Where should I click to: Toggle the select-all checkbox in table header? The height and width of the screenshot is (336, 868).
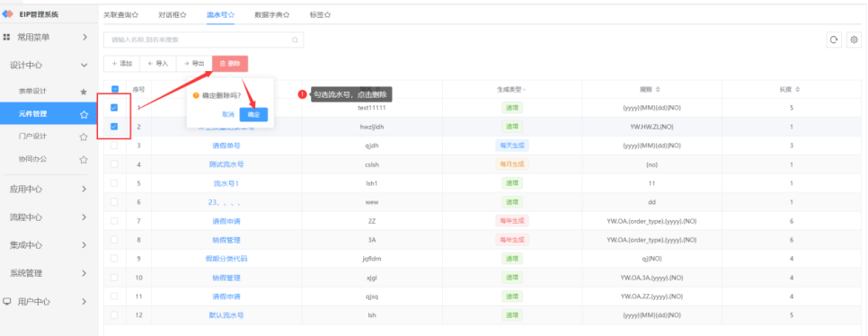pyautogui.click(x=115, y=89)
